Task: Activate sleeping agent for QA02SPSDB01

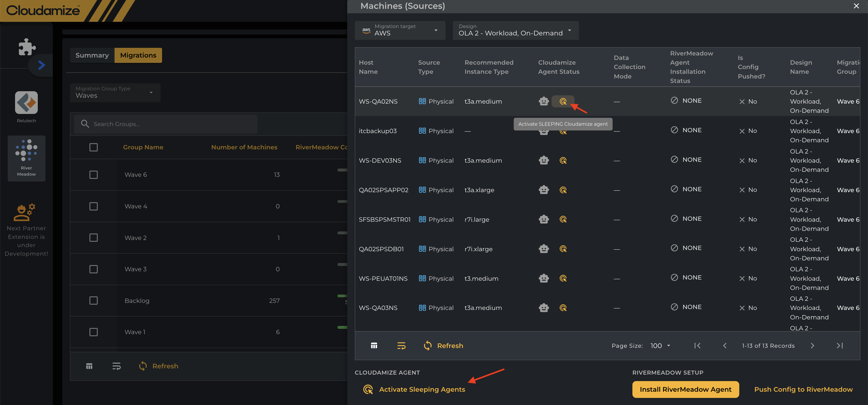Action: pyautogui.click(x=563, y=249)
